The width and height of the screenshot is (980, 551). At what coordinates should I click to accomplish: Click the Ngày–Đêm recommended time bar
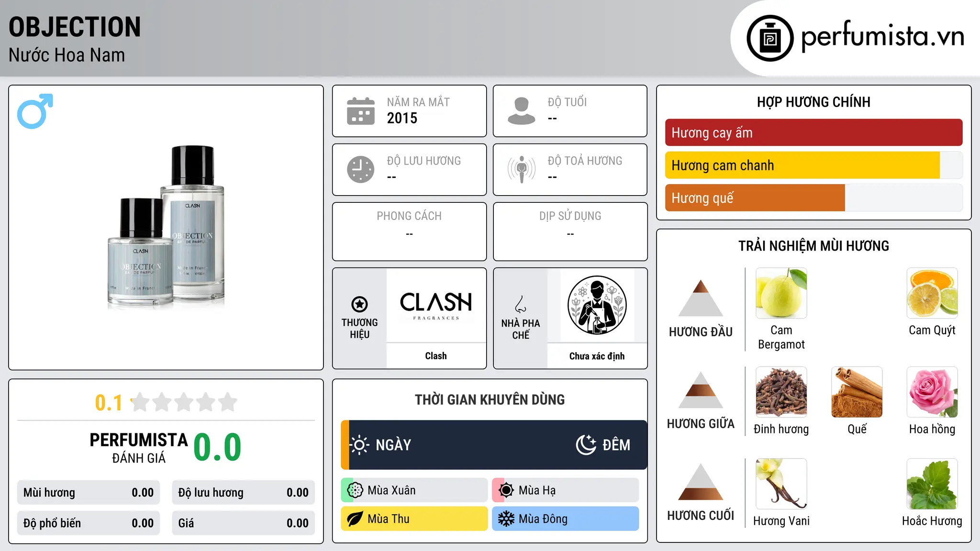(x=494, y=445)
